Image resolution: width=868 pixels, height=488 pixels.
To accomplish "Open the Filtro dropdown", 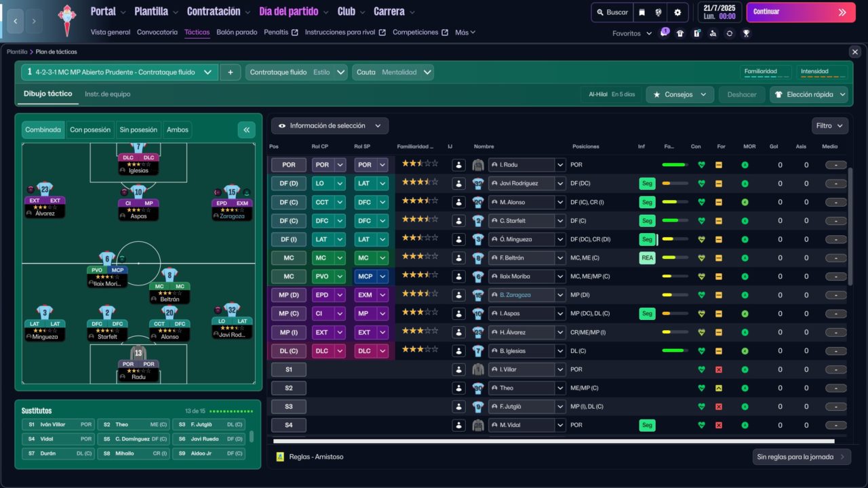I will tap(830, 125).
